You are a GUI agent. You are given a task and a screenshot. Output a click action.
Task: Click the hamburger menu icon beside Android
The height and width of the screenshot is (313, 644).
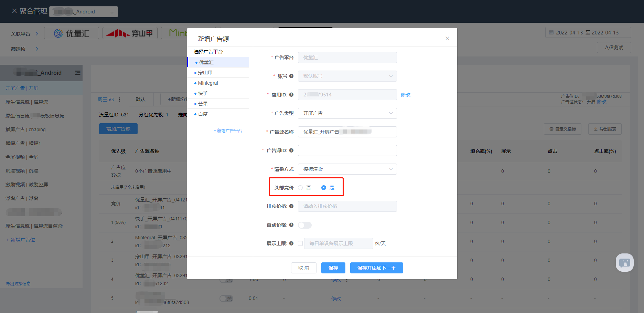[78, 73]
